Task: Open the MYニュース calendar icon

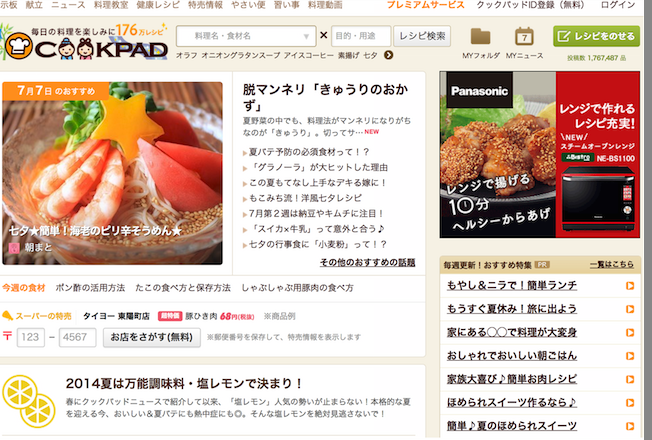Action: click(524, 37)
